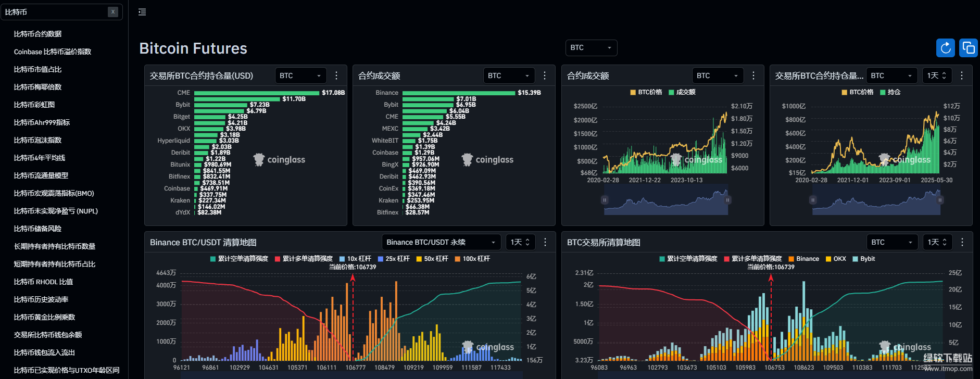
Task: Toggle 50x 杠杆 legend series
Action: [x=432, y=259]
